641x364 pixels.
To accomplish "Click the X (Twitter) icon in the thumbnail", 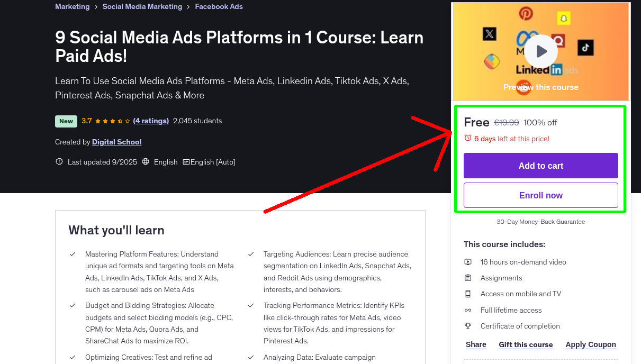I will pos(489,34).
